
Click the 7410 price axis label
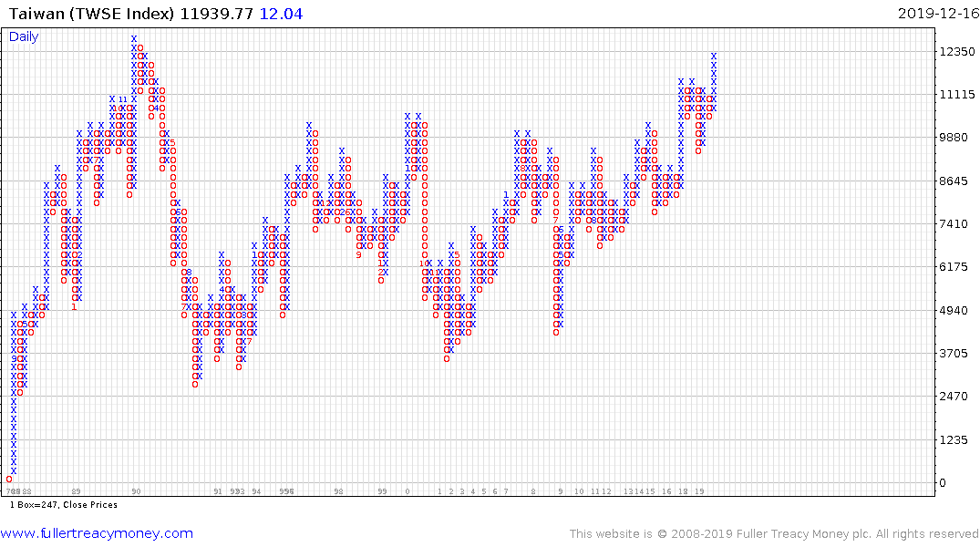[x=954, y=223]
